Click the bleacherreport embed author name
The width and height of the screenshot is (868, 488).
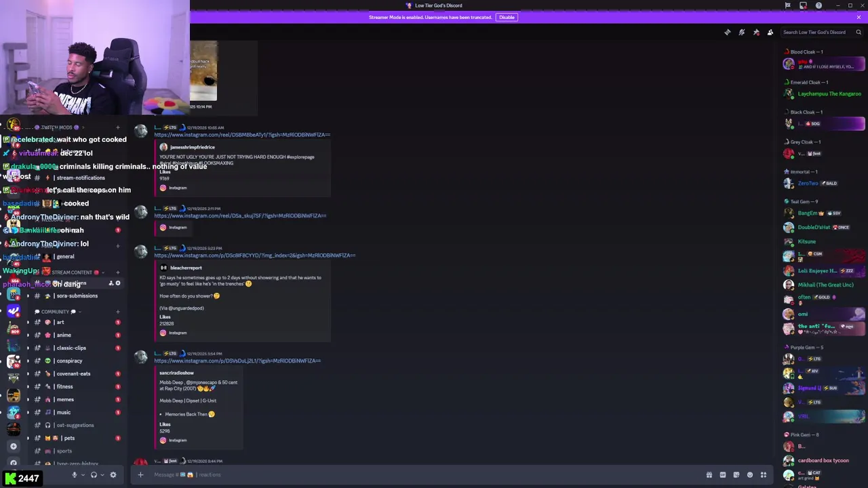pyautogui.click(x=185, y=268)
